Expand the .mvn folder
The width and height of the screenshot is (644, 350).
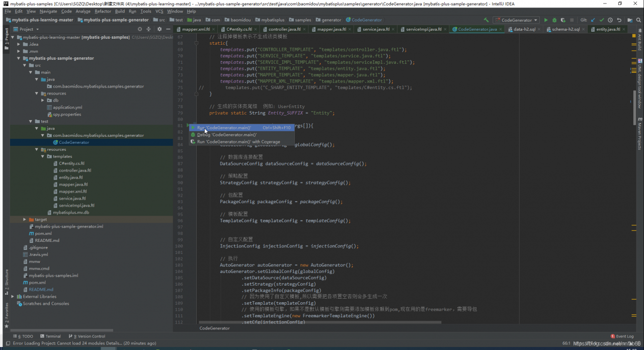click(x=19, y=51)
